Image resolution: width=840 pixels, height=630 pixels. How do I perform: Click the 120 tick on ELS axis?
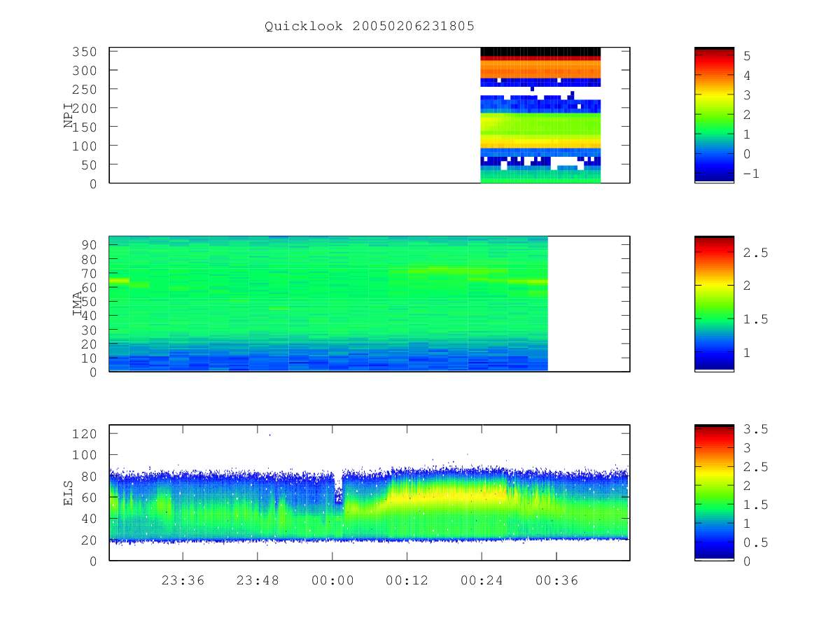85,434
